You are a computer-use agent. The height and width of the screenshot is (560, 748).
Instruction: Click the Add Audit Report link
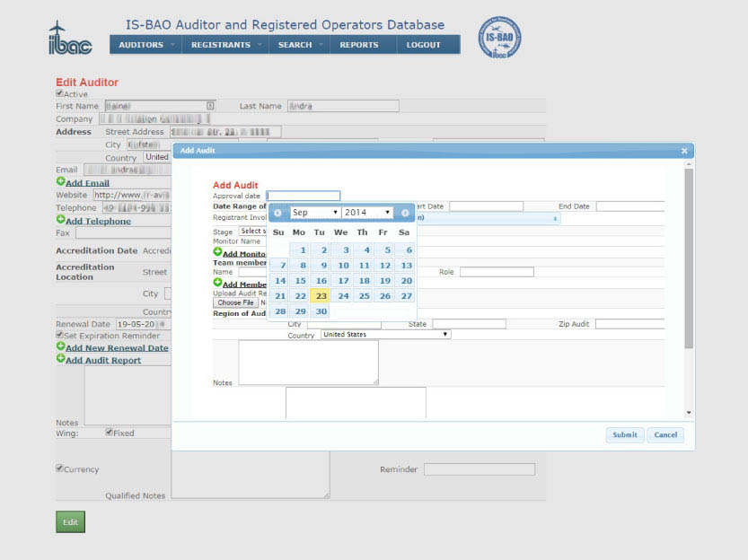click(x=103, y=360)
